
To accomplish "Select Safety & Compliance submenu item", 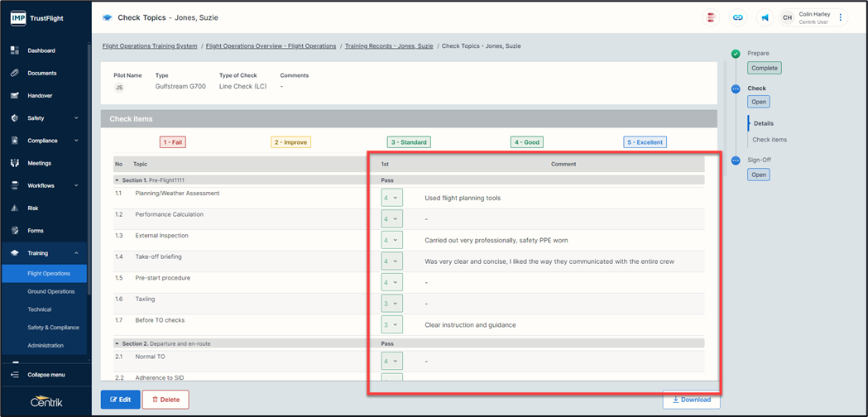I will click(53, 328).
